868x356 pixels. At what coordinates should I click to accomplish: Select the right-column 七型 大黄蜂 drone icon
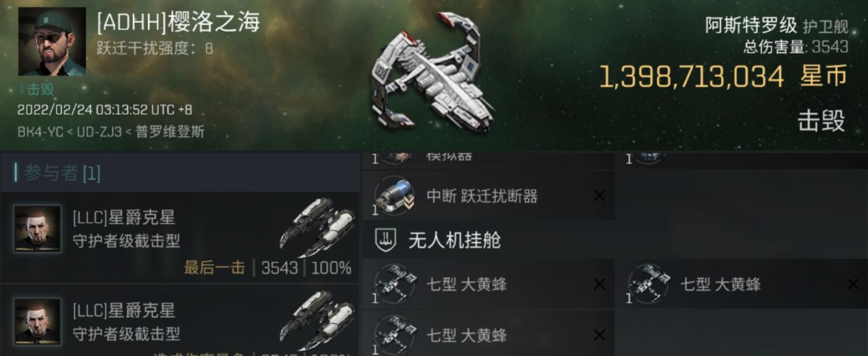649,284
